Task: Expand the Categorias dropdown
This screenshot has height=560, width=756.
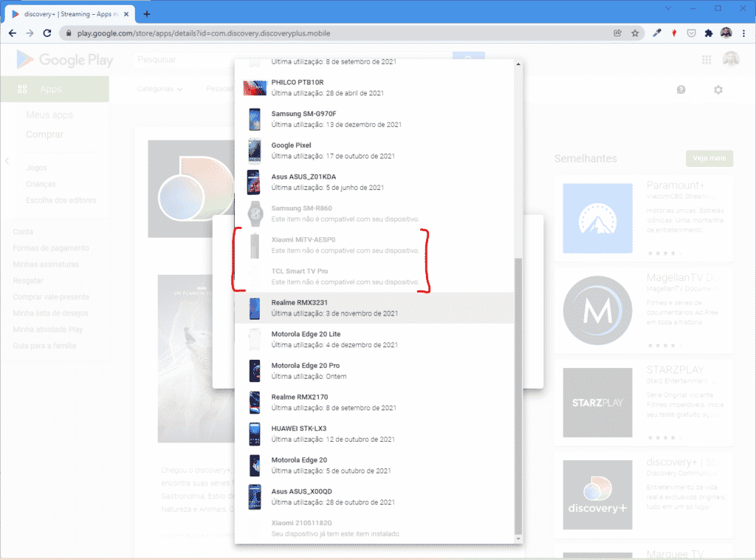Action: 159,89
